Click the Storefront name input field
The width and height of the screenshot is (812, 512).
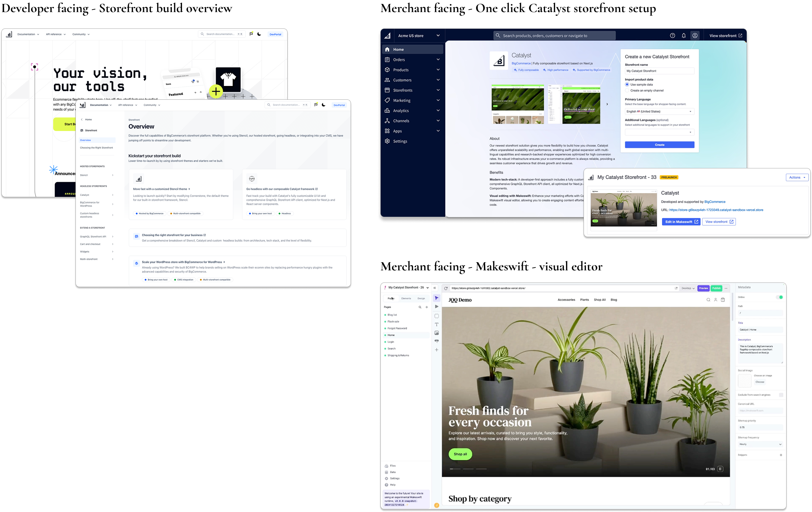659,71
